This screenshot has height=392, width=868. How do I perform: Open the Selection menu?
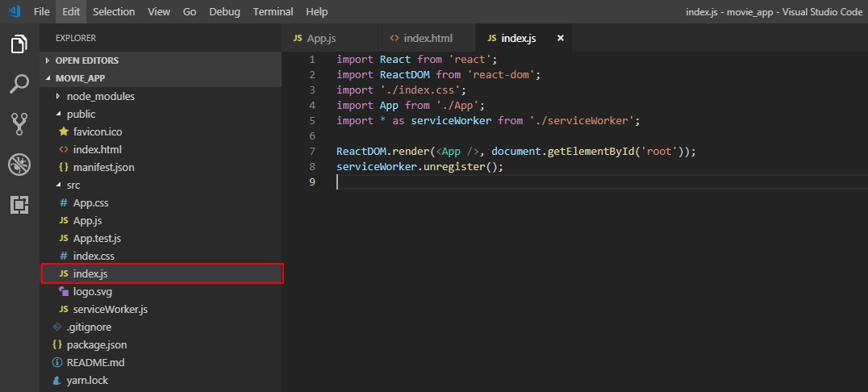click(x=114, y=11)
